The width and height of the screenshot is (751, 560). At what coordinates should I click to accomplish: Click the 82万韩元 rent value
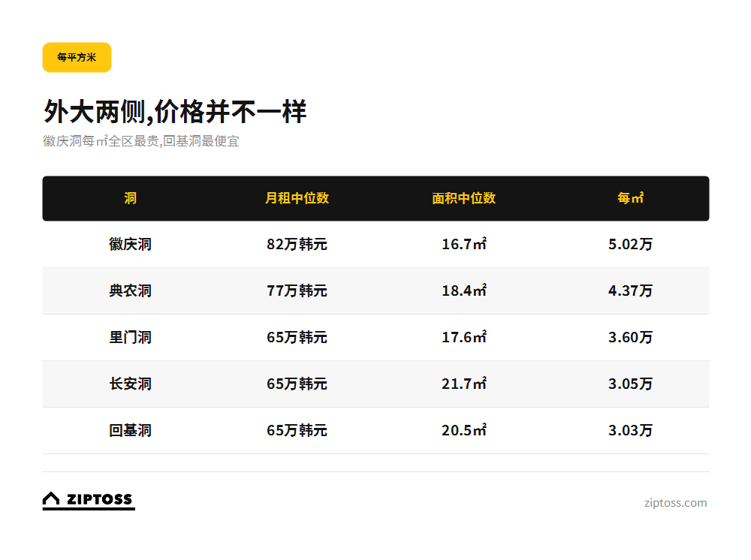click(x=297, y=244)
